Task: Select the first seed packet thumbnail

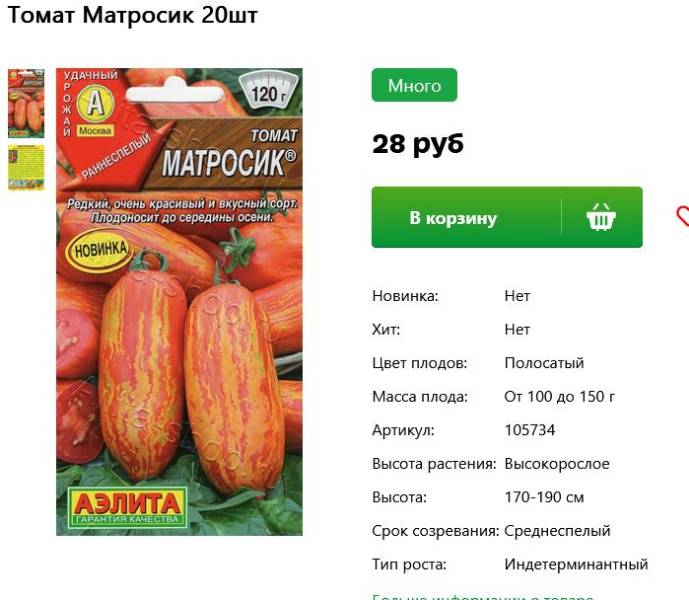Action: coord(26,103)
